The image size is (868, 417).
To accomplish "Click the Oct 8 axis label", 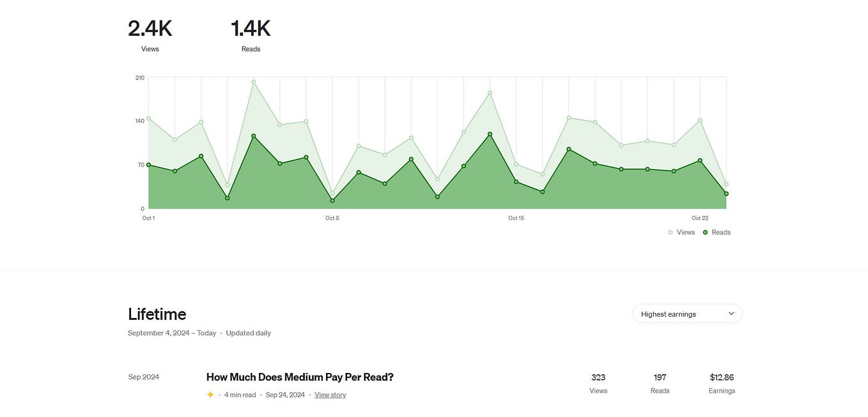I will 331,217.
